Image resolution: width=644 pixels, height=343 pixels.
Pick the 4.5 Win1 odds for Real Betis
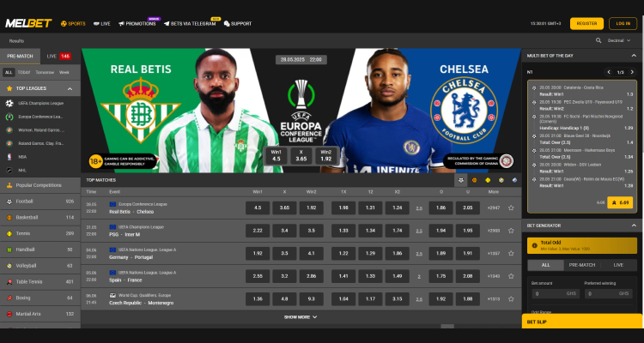pyautogui.click(x=258, y=208)
